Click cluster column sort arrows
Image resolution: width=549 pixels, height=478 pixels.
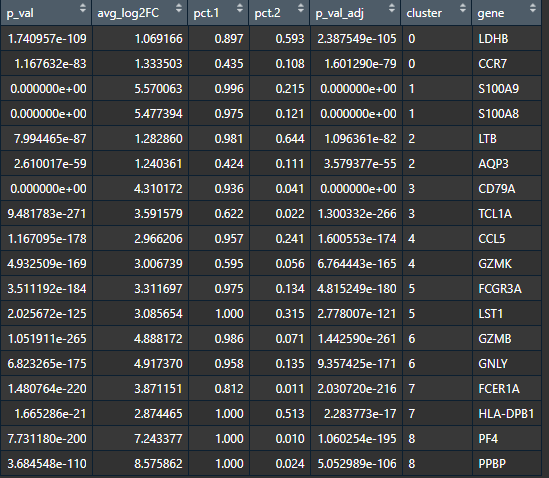click(x=463, y=8)
